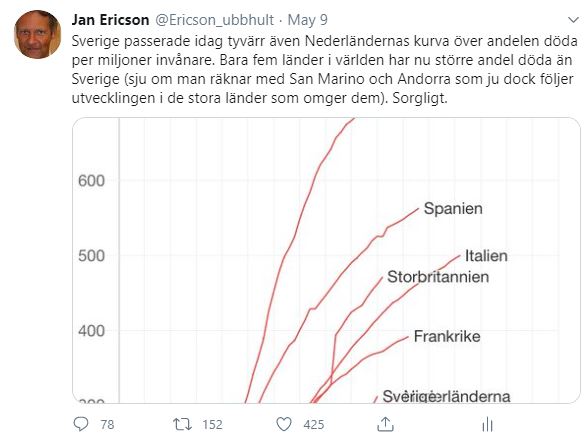Click the 425 likes count
Image resolution: width=588 pixels, height=441 pixels.
314,424
